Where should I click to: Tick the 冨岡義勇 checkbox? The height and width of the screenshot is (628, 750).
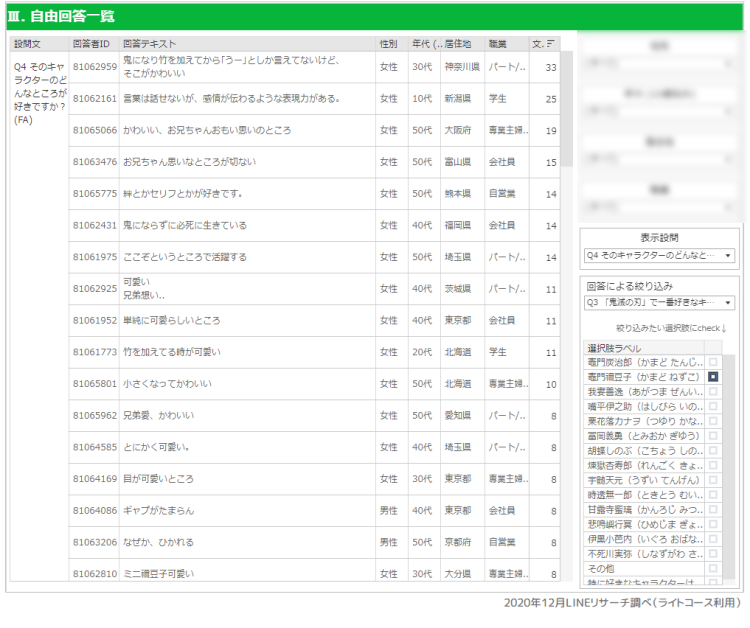point(713,436)
